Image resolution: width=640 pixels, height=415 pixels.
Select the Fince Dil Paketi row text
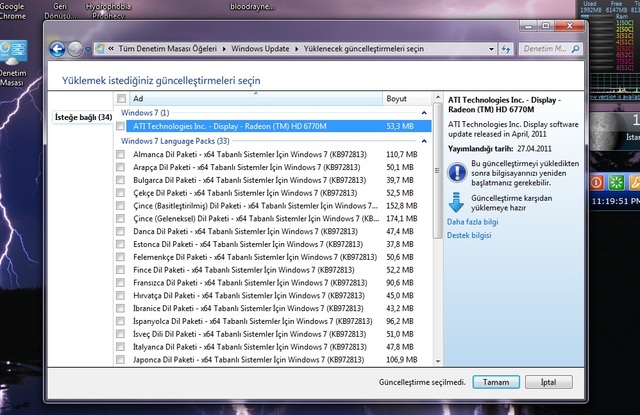(x=244, y=270)
